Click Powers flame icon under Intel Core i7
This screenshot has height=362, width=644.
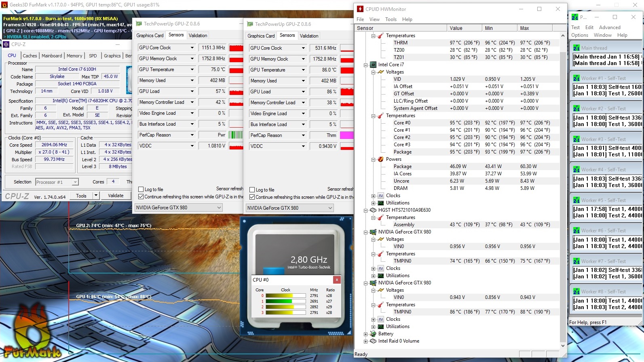click(380, 159)
